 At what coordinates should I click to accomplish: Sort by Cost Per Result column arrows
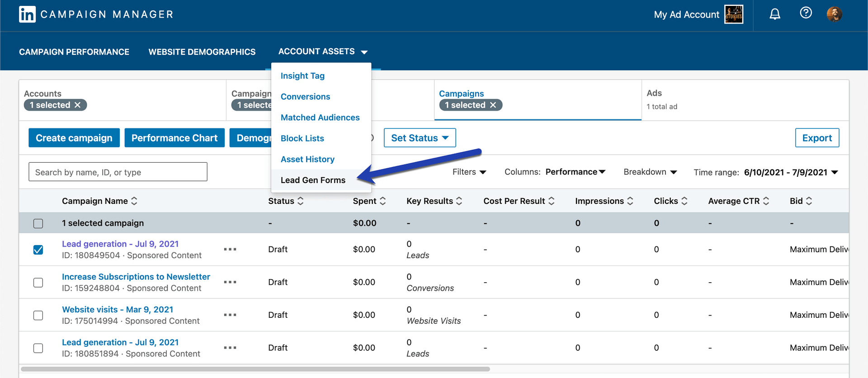[x=552, y=201]
